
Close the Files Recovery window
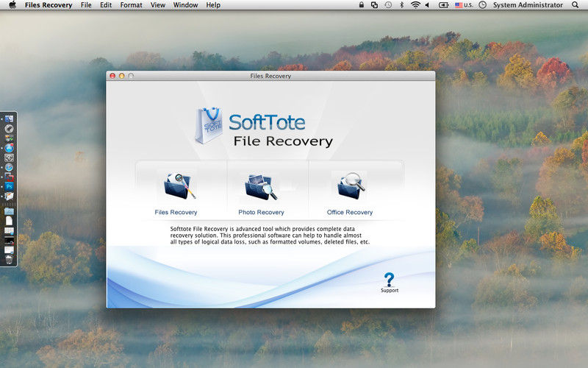(x=112, y=76)
